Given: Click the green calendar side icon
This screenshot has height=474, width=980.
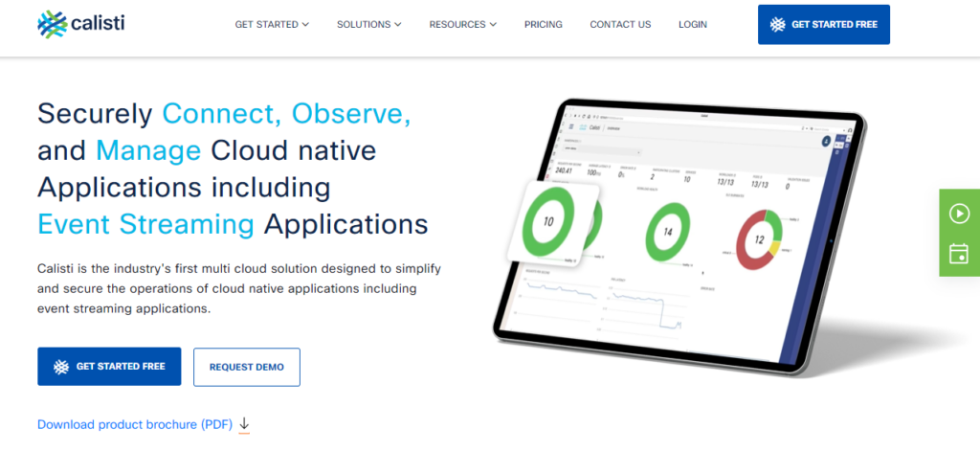Looking at the screenshot, I should point(959,253).
